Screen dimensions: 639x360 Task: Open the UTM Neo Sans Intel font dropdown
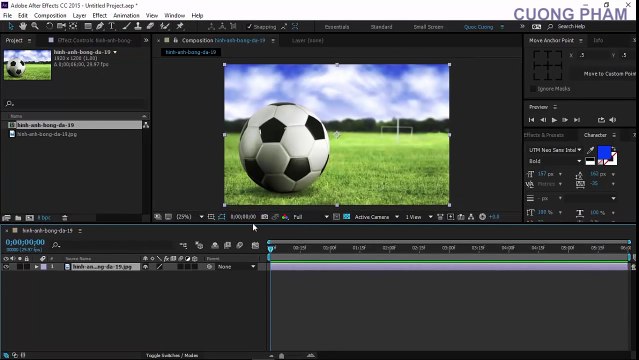(x=555, y=150)
